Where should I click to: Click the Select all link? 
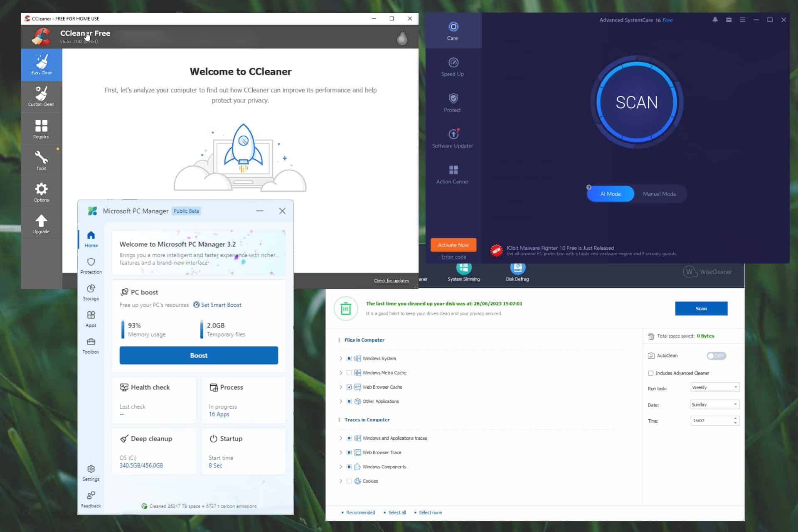click(397, 512)
